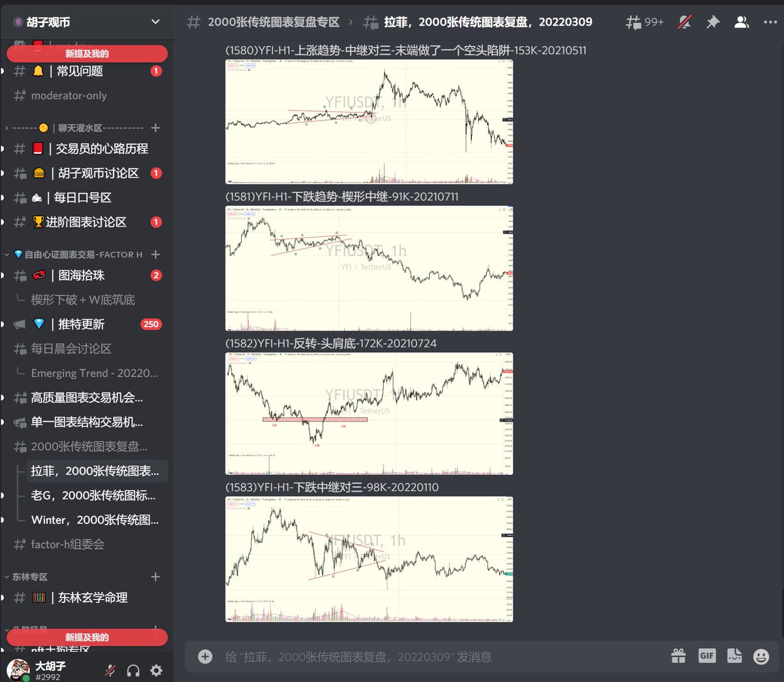Open pinned messages with the pin icon
The height and width of the screenshot is (682, 784).
pos(713,22)
